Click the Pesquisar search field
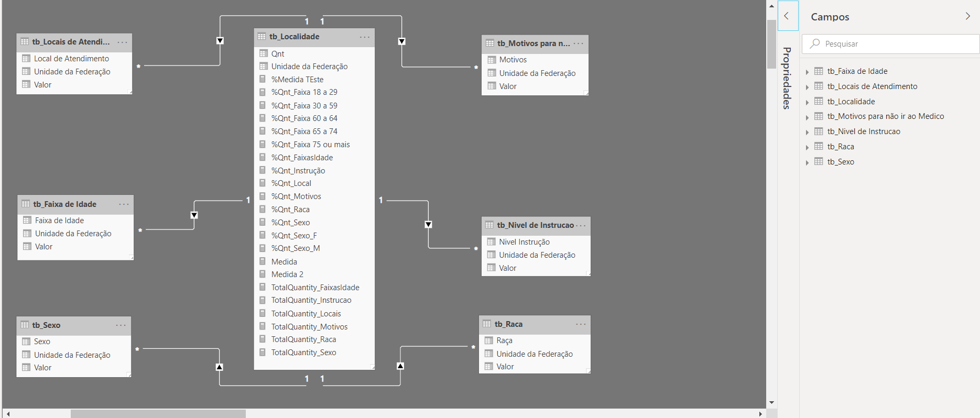 890,44
